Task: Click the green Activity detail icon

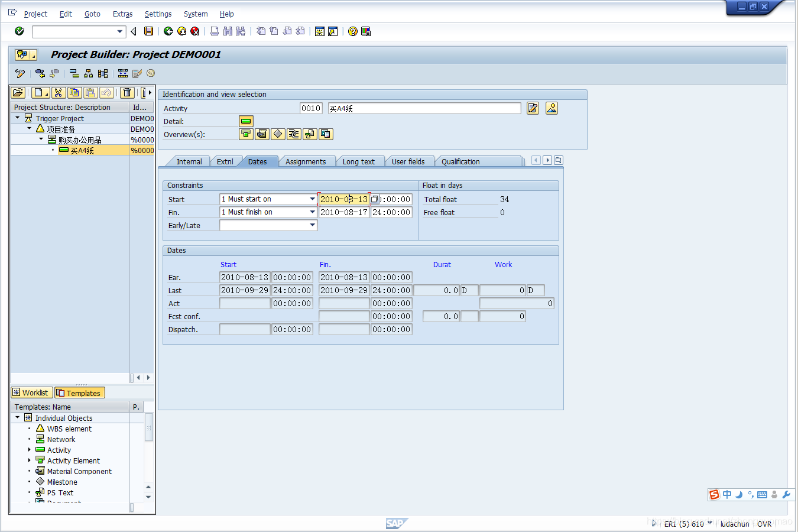Action: click(x=246, y=121)
